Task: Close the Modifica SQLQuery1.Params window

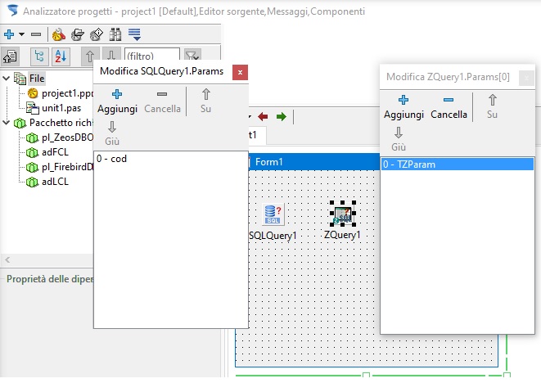Action: [x=240, y=72]
